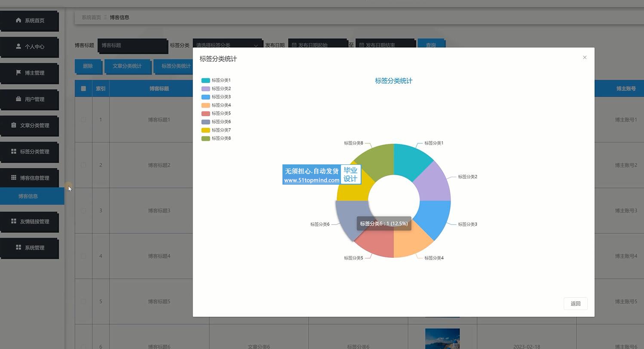Click the grid icon beside 系统管理
This screenshot has width=644, height=349.
click(18, 247)
